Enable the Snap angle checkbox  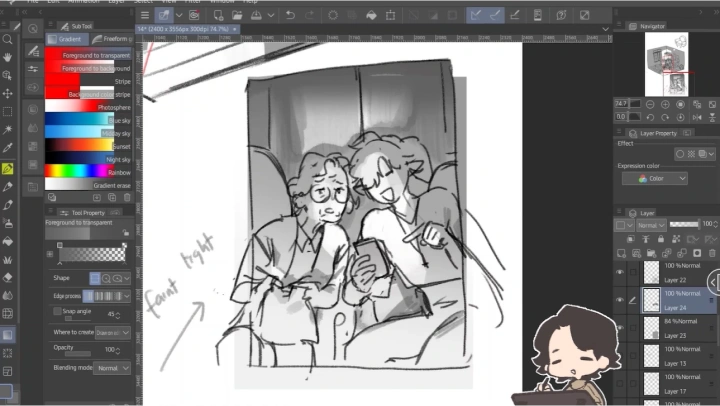coord(57,311)
